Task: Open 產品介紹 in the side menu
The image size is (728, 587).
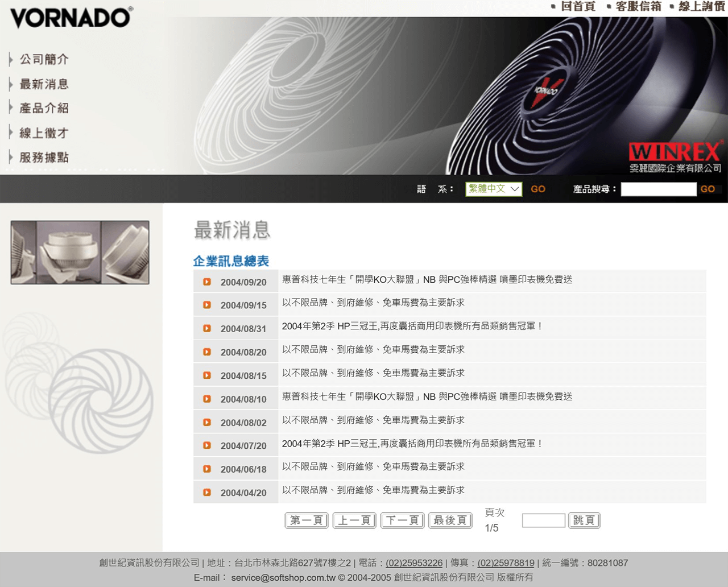Action: (44, 108)
